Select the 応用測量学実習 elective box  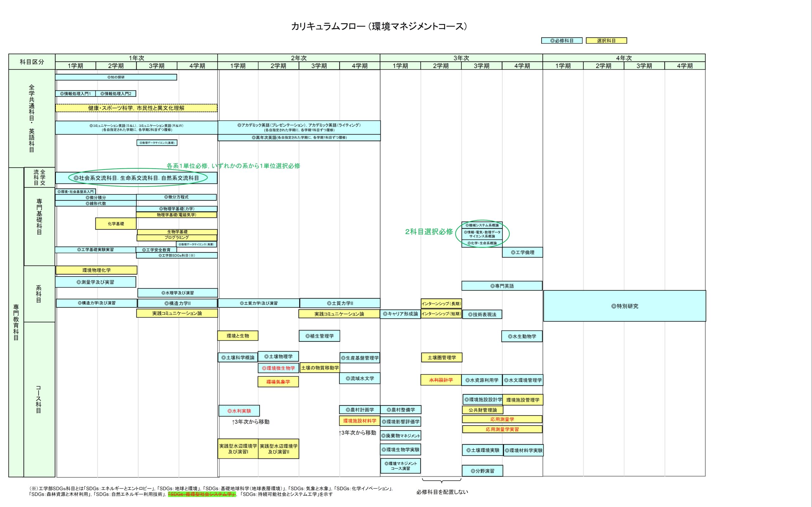(502, 429)
